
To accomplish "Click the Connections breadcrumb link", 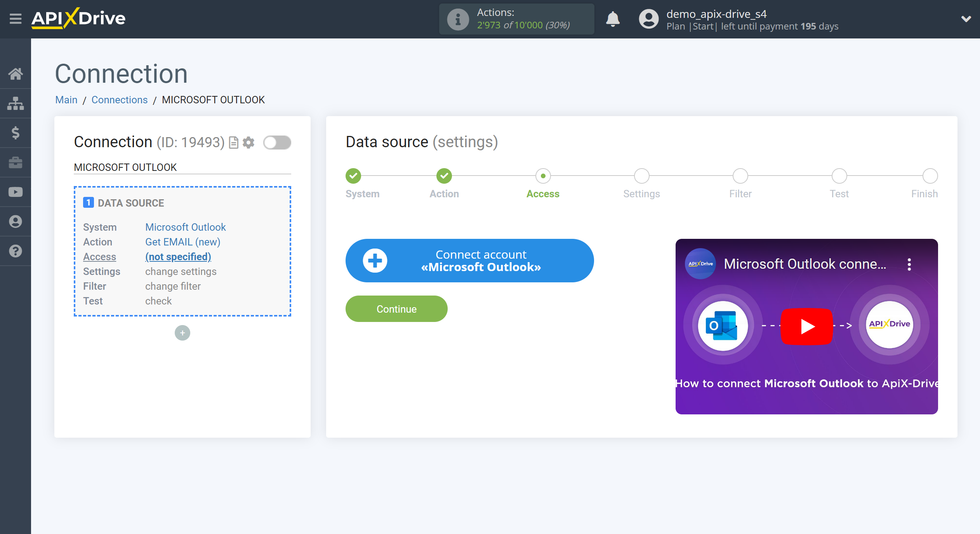I will [x=118, y=99].
